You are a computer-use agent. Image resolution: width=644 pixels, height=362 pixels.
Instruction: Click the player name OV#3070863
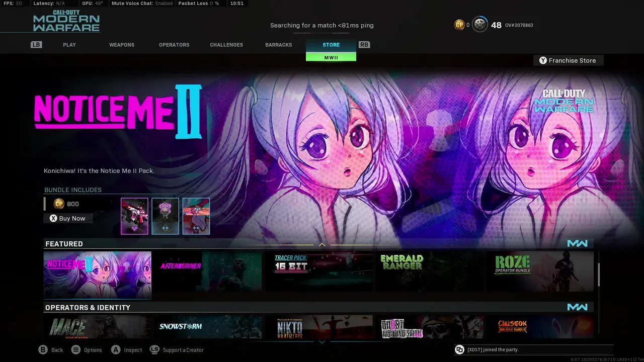pyautogui.click(x=519, y=25)
